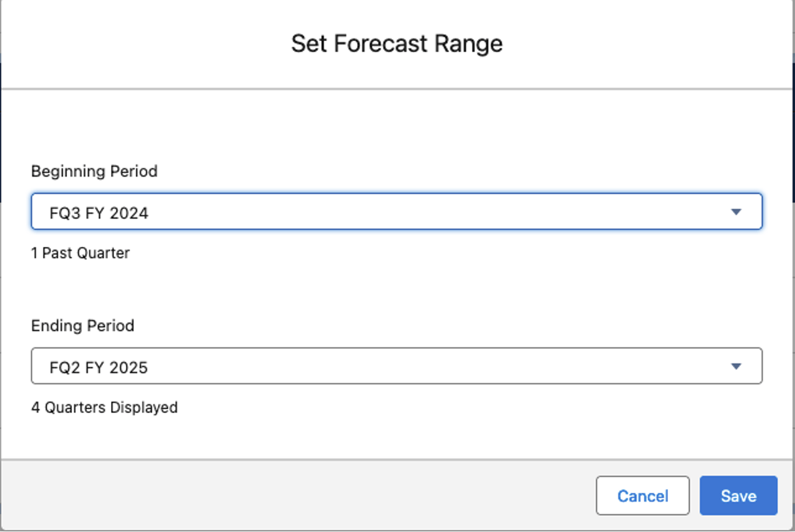Click the blue Save button in footer

tap(739, 496)
